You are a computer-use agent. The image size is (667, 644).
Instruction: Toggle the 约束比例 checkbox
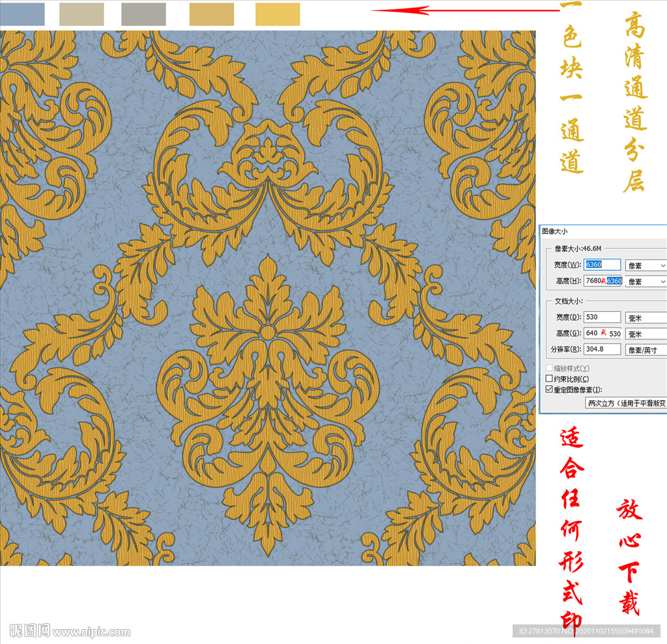549,378
